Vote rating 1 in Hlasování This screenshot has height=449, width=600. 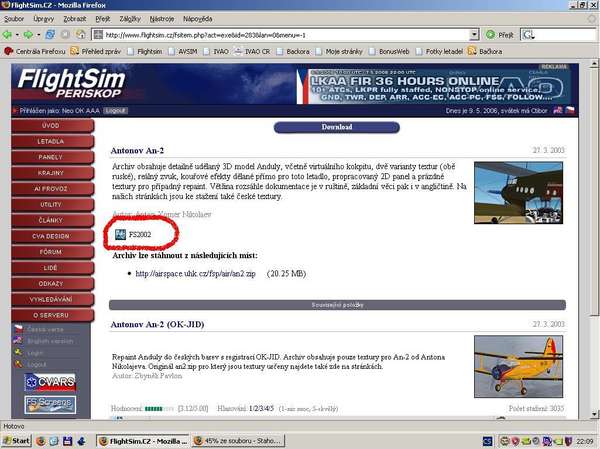coord(251,408)
